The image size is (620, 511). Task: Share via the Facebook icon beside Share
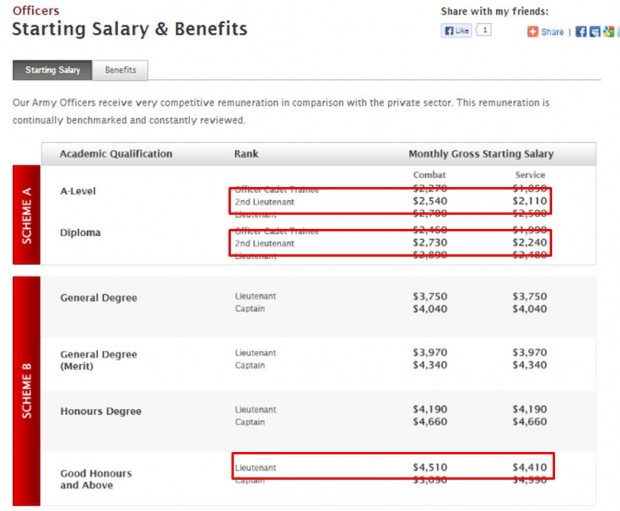click(x=581, y=32)
